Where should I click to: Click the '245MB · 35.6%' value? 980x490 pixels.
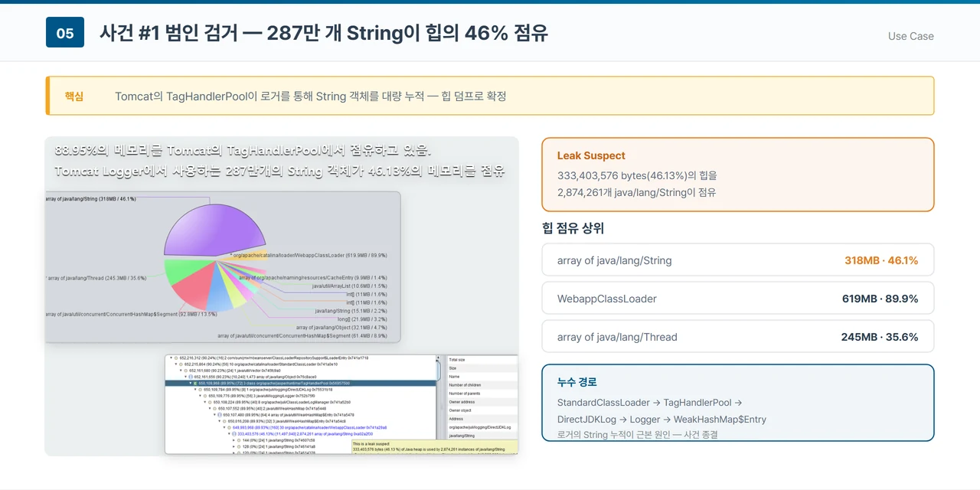(880, 337)
